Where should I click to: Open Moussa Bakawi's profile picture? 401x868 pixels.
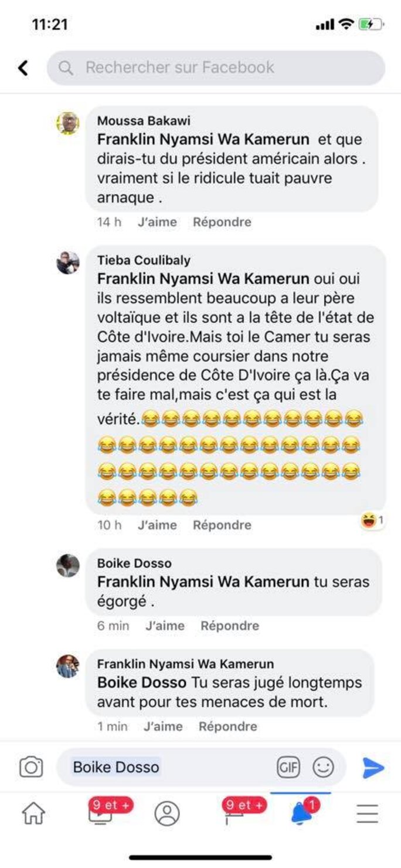68,123
